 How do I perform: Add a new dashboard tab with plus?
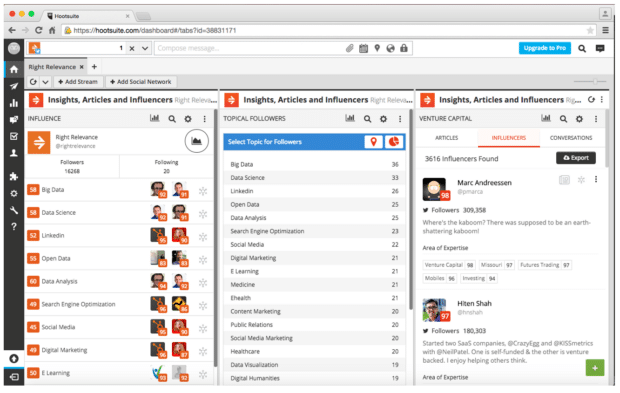pyautogui.click(x=94, y=67)
